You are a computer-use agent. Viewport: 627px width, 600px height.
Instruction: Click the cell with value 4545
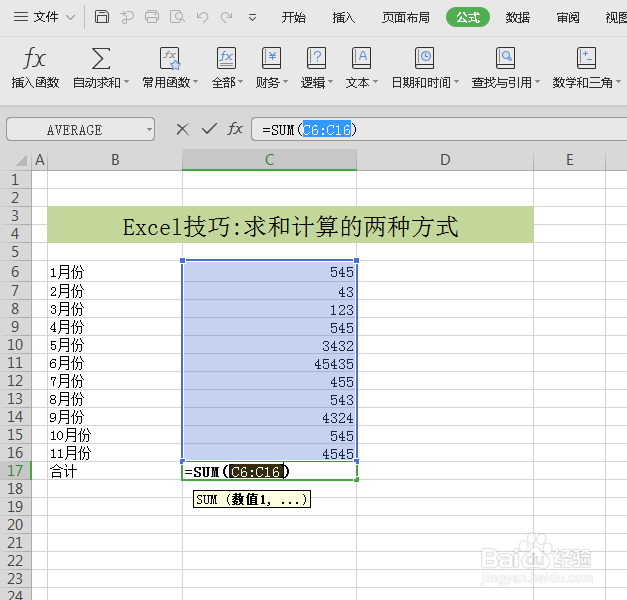270,453
